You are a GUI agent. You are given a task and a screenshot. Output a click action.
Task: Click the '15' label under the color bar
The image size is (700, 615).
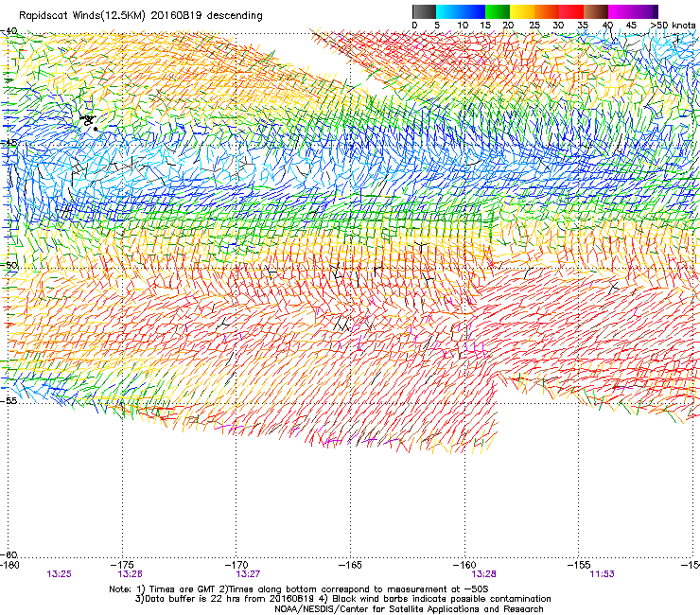485,26
